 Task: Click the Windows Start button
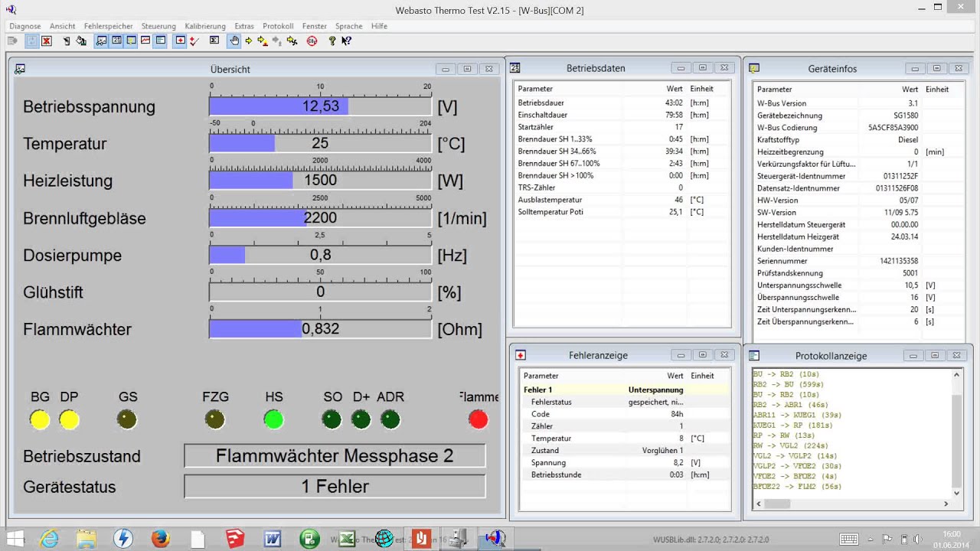pos(15,538)
